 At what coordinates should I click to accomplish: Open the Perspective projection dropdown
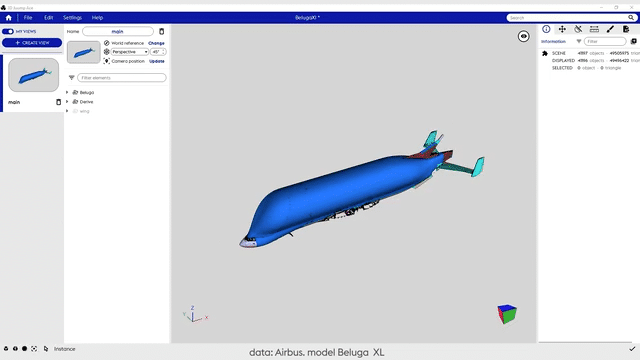[130, 52]
